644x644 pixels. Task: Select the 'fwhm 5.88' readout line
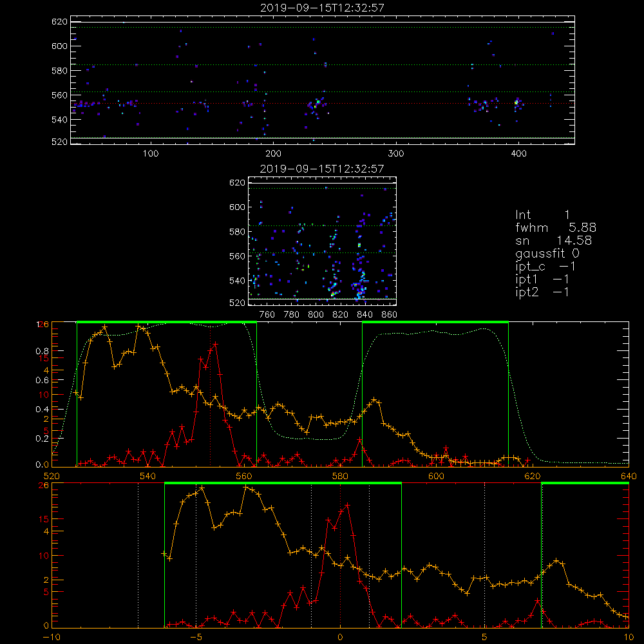(x=556, y=227)
